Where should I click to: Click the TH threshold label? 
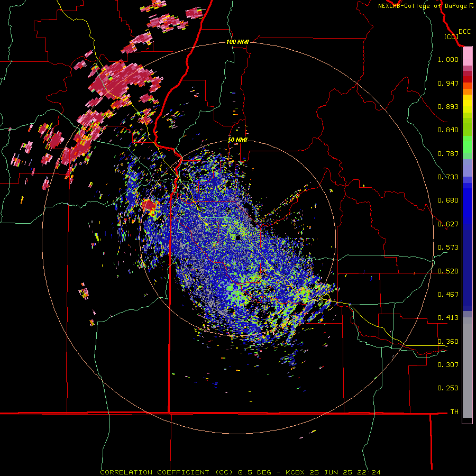tap(454, 412)
